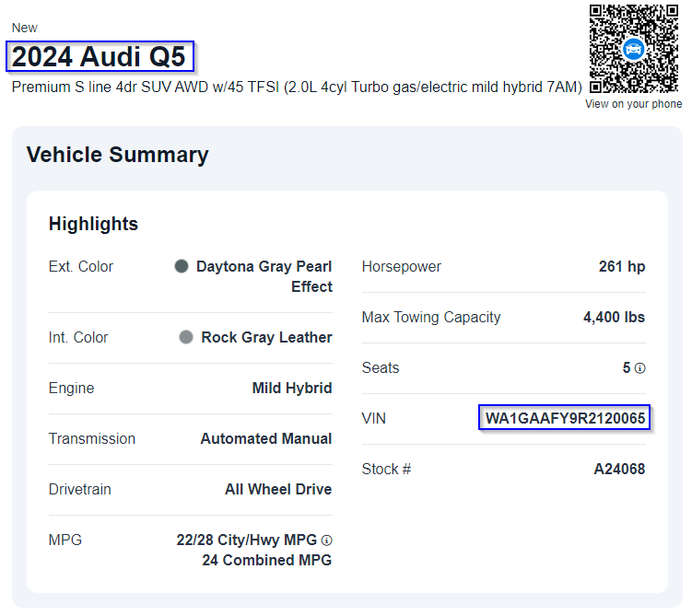This screenshot has width=692, height=616.
Task: Click 22/28 City/Hwy MPG text
Action: (x=247, y=540)
